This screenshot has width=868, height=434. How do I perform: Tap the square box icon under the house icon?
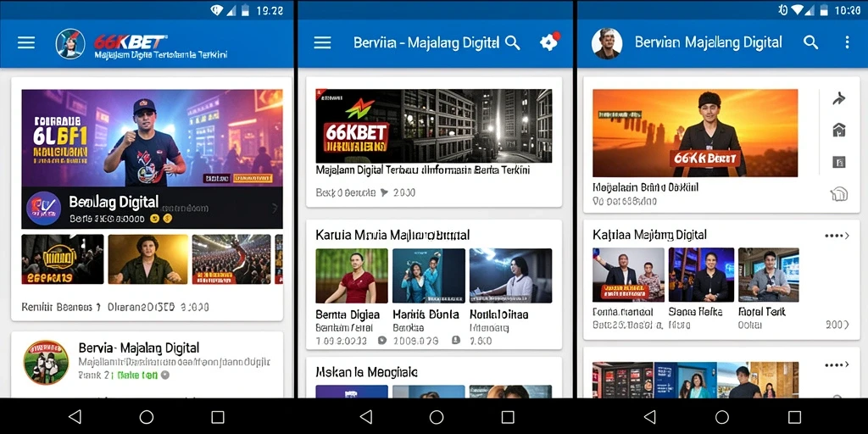pos(839,162)
